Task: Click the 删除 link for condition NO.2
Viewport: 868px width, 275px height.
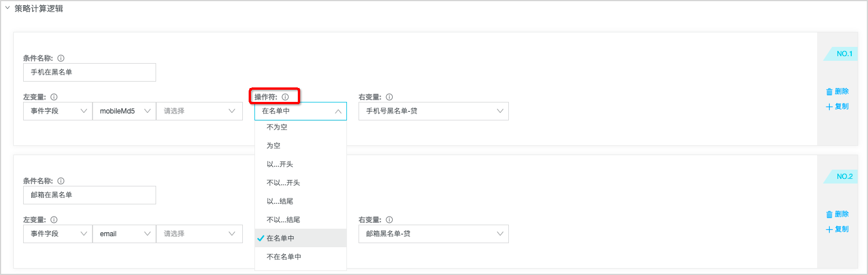Action: click(x=842, y=214)
